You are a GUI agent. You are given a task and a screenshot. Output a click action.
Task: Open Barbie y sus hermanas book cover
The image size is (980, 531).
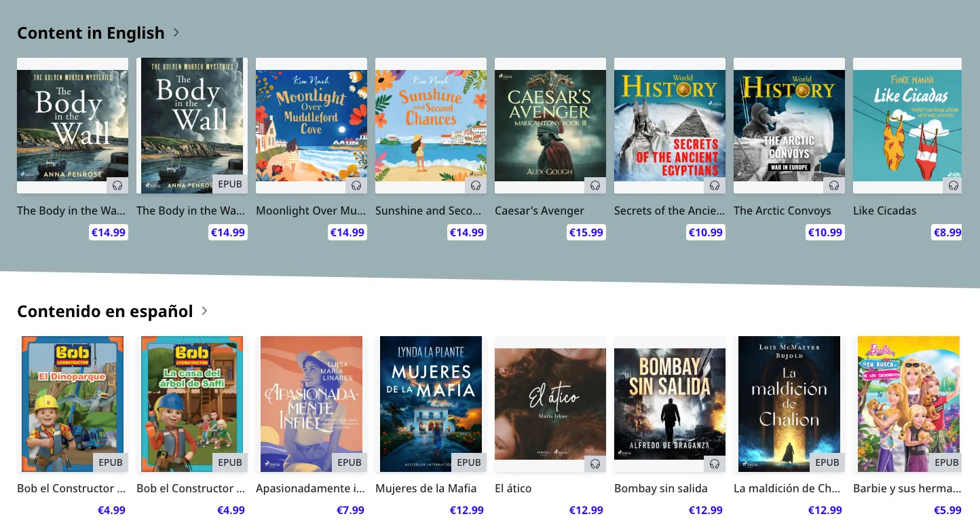coord(909,404)
